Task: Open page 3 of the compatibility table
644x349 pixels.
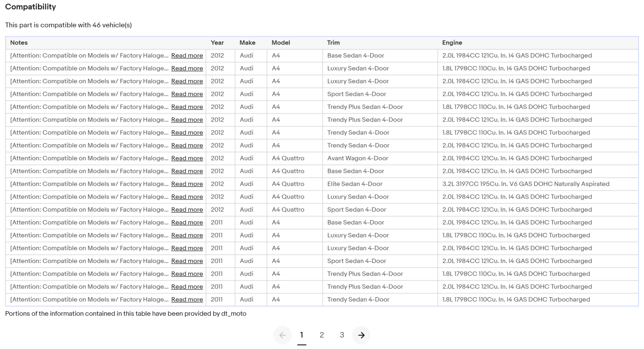Action: [342, 335]
